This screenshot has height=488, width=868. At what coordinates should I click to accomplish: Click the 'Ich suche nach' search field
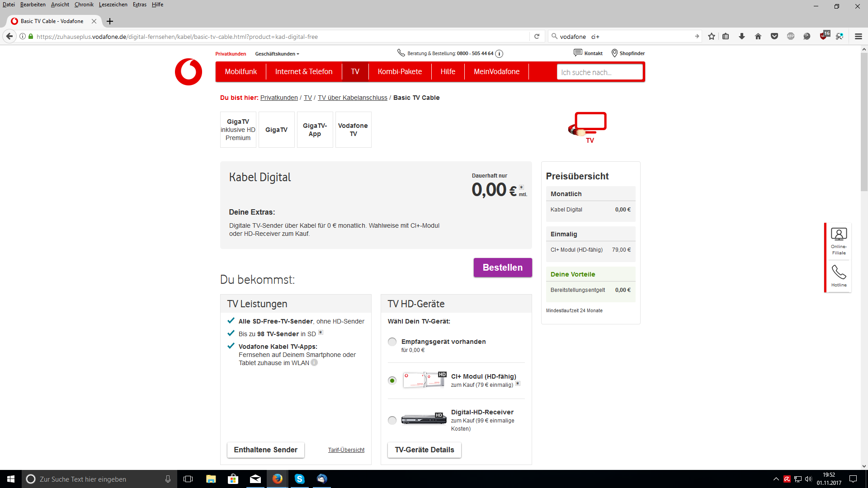(x=599, y=72)
